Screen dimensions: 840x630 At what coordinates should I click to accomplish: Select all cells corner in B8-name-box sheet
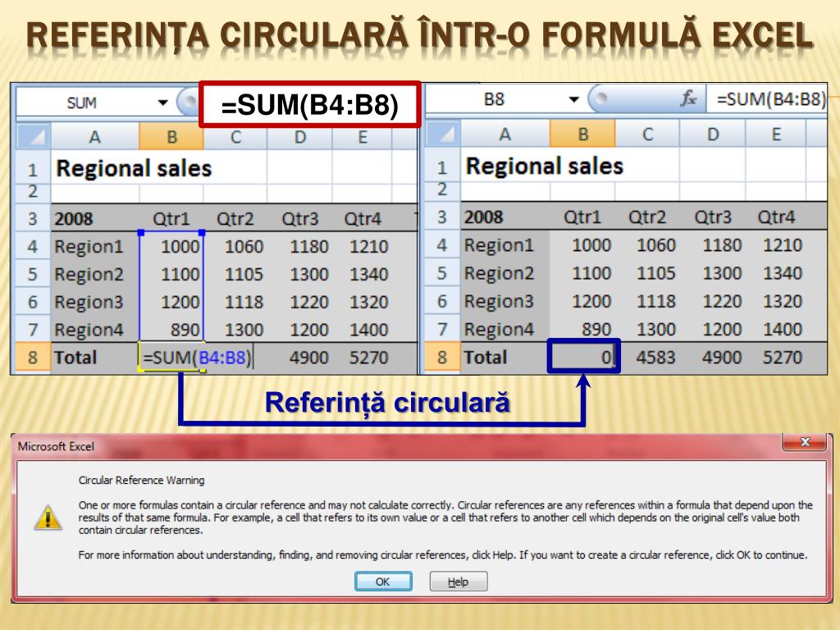443,135
